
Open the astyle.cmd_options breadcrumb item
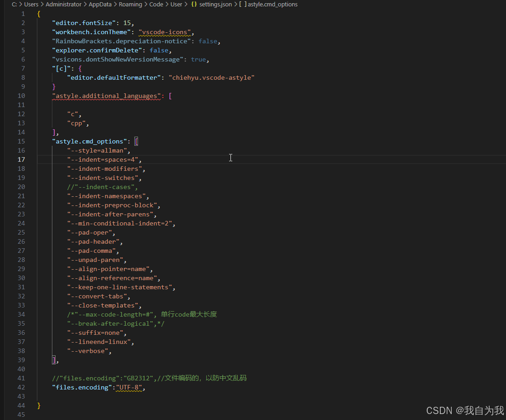point(272,4)
